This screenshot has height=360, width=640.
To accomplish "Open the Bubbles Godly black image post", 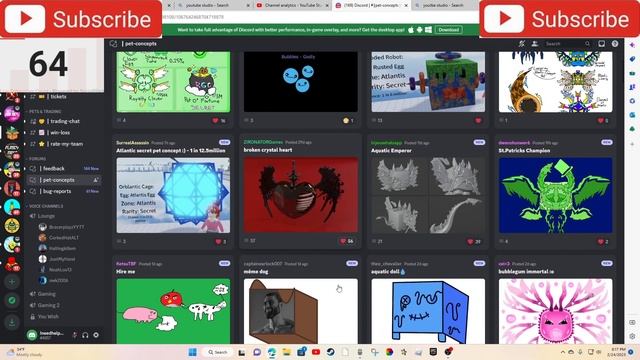I will tap(301, 82).
